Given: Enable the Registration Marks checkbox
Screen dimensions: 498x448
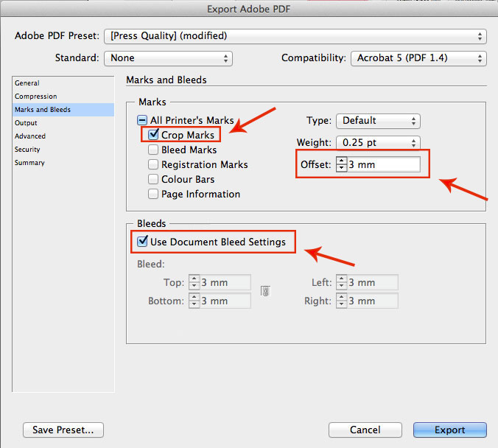Looking at the screenshot, I should point(153,164).
